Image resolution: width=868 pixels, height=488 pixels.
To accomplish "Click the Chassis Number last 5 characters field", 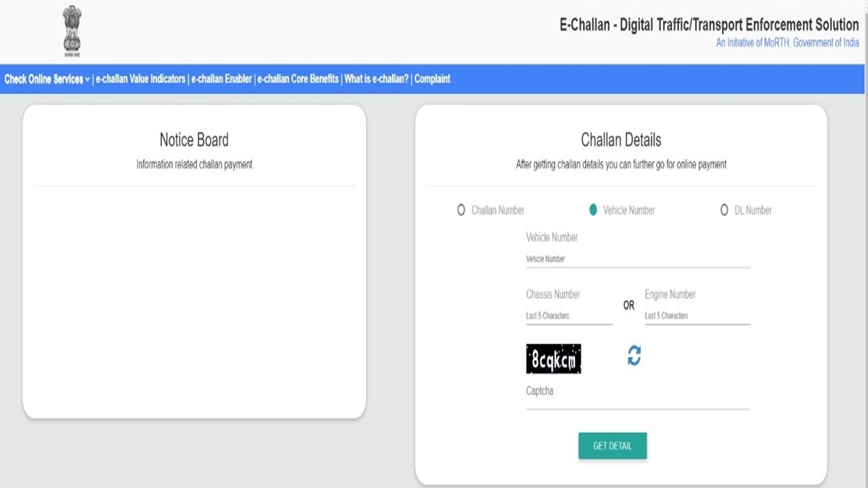I will pos(569,316).
